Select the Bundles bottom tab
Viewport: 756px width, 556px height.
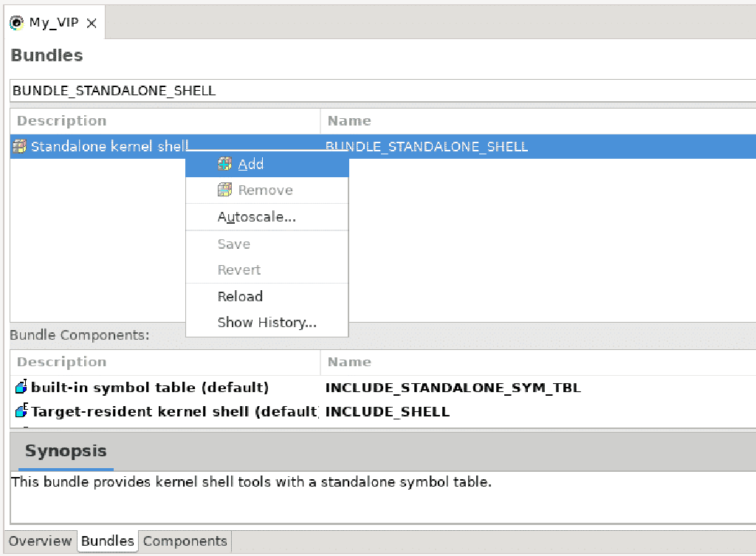coord(107,541)
